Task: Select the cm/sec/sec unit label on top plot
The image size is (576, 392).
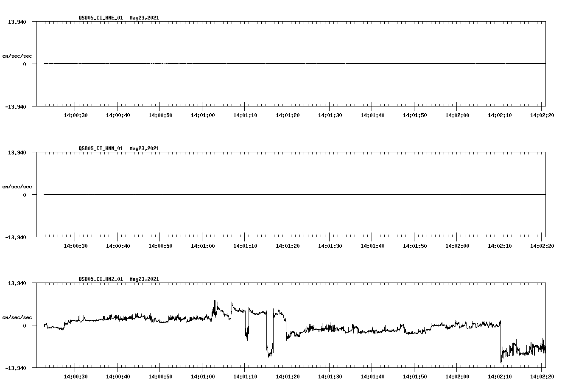Action: coord(17,56)
